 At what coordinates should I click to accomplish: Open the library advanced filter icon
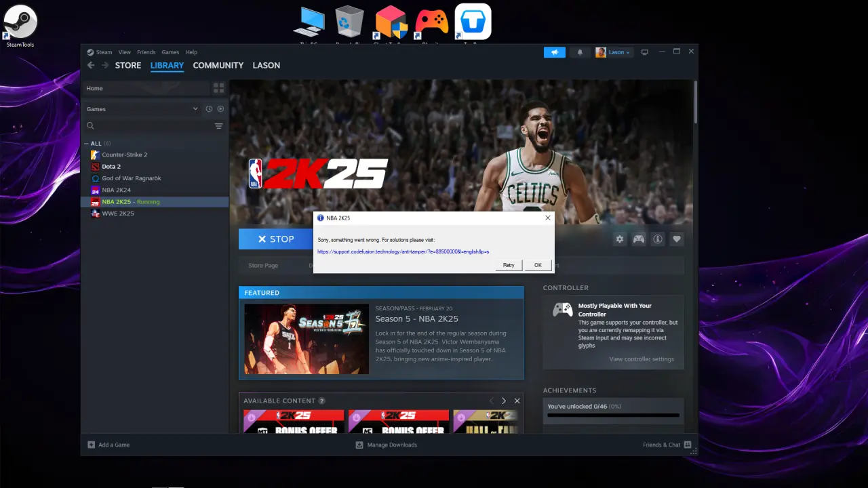tap(218, 126)
